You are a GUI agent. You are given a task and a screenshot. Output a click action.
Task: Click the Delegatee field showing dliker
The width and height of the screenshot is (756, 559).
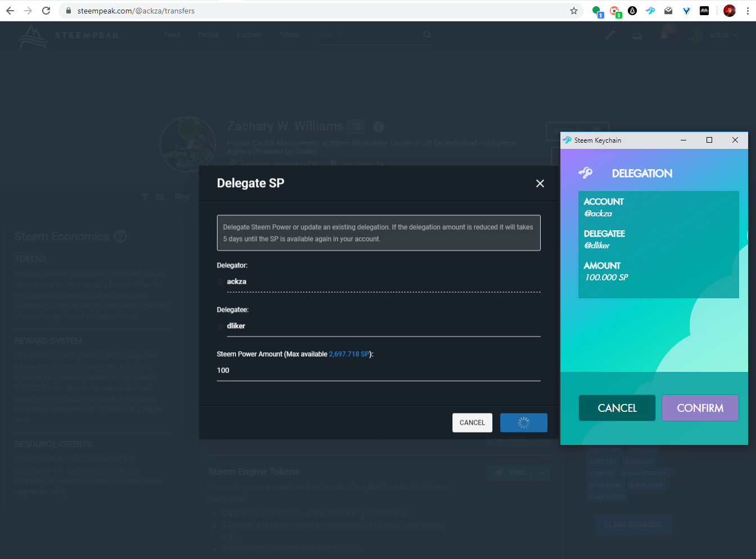coord(384,326)
